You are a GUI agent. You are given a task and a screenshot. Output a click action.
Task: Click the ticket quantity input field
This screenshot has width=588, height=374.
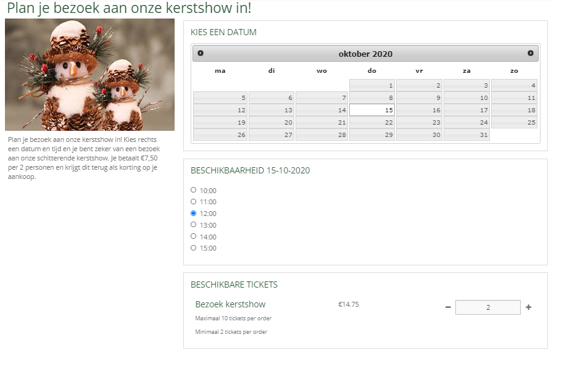pos(487,307)
